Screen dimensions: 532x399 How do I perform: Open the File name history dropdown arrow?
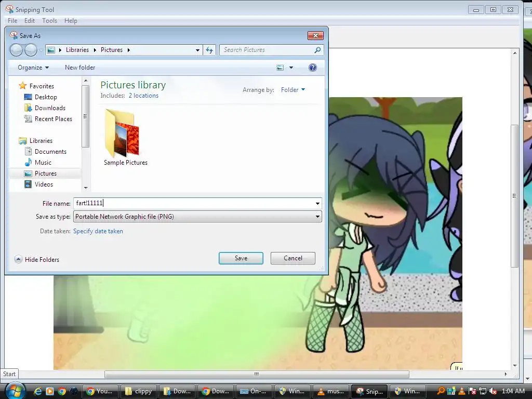(317, 203)
